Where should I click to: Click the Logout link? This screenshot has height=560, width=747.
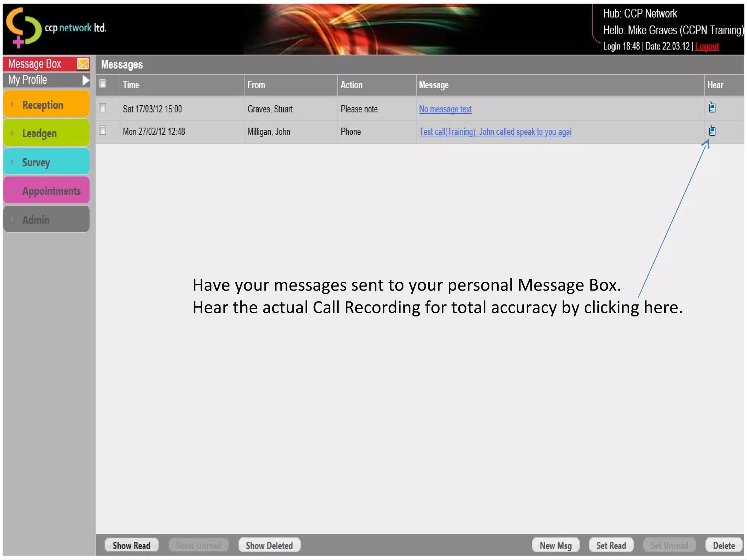pyautogui.click(x=707, y=46)
